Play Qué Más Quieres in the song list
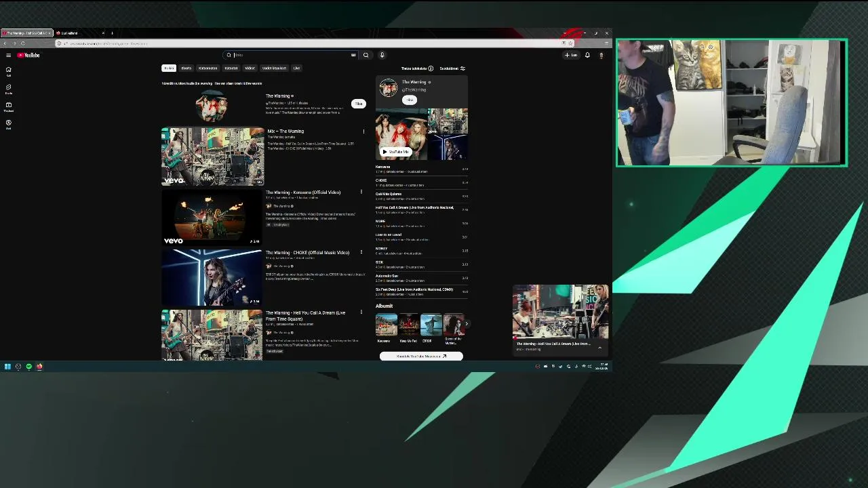The height and width of the screenshot is (488, 868). 421,196
